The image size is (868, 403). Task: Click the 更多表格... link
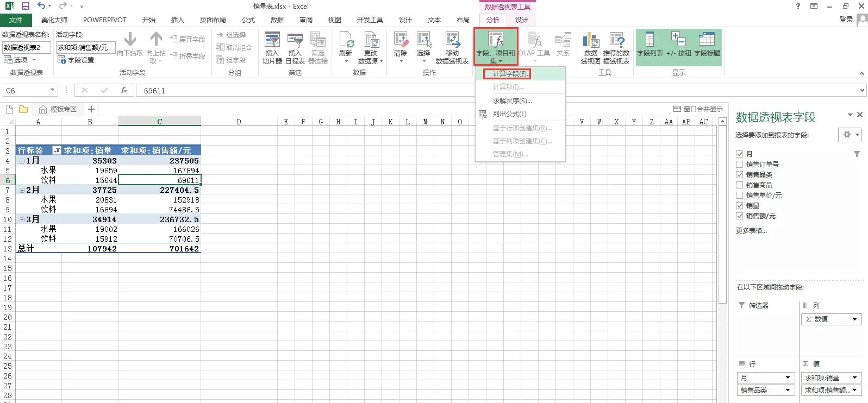(751, 231)
